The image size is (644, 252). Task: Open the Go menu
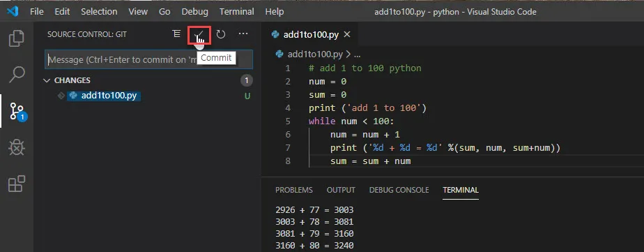click(x=164, y=11)
